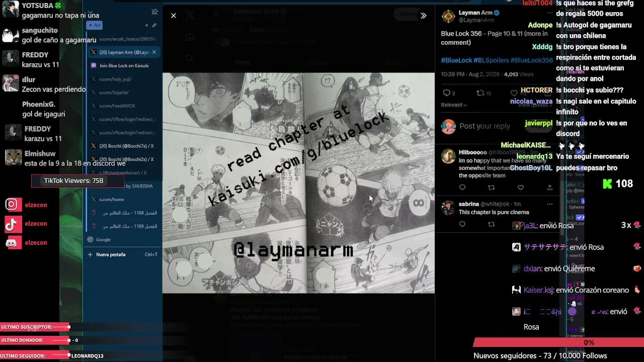
Task: Open the #BlueLock hashtag
Action: (456, 60)
